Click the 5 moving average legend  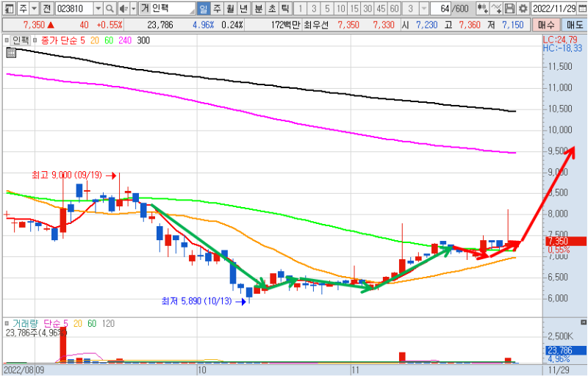click(x=82, y=40)
